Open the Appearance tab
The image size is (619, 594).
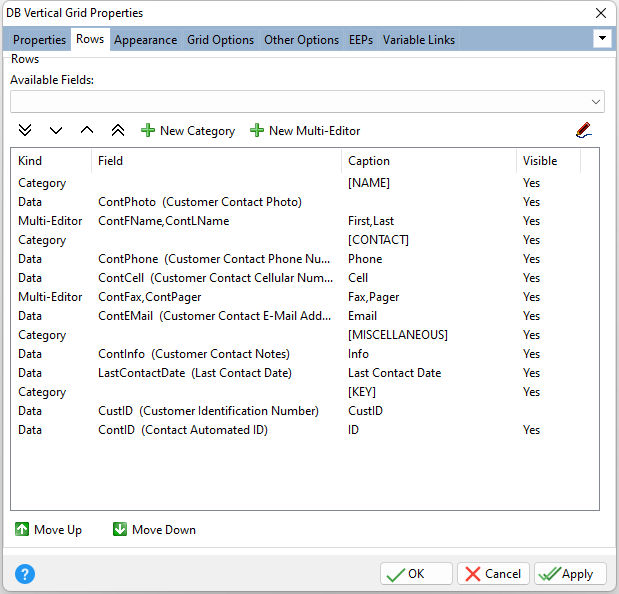146,40
